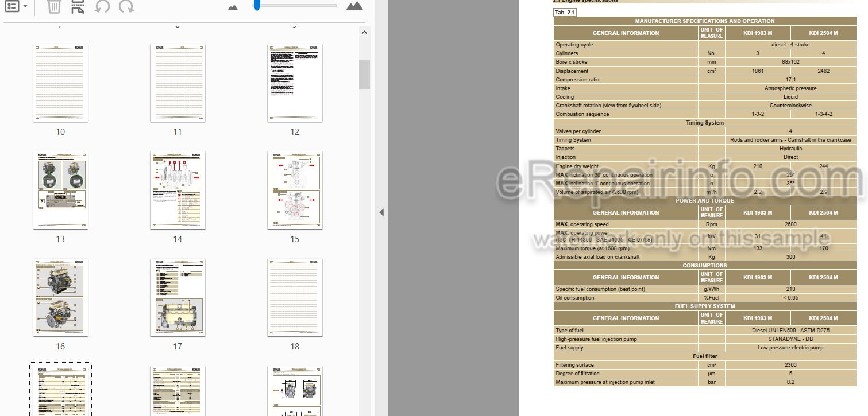
Task: Click the 'Type of fuel' row label
Action: click(569, 331)
